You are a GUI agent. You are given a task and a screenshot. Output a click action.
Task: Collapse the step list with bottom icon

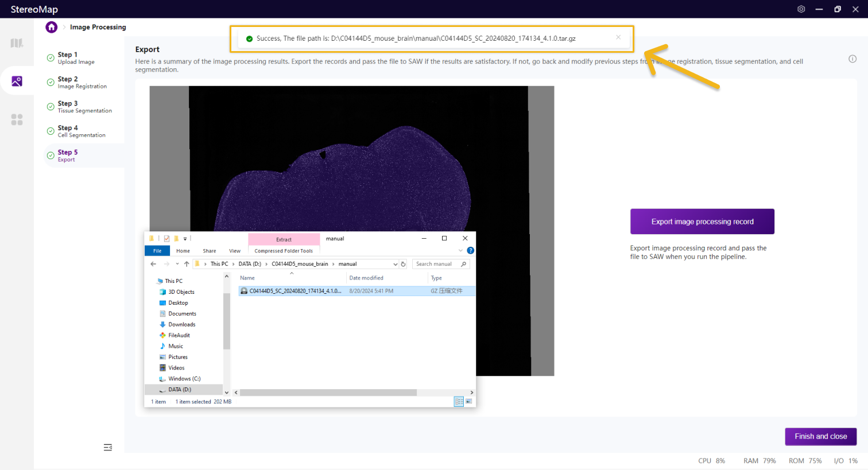[x=107, y=447]
